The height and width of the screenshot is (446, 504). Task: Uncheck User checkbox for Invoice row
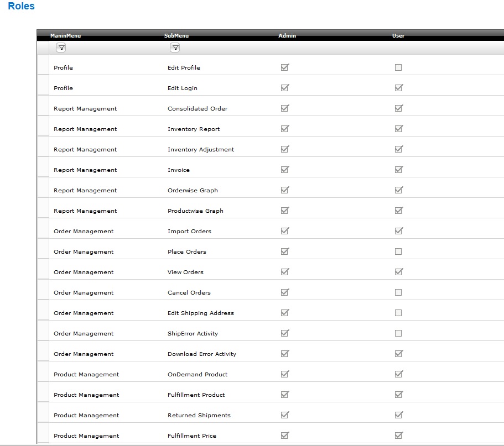pyautogui.click(x=399, y=170)
